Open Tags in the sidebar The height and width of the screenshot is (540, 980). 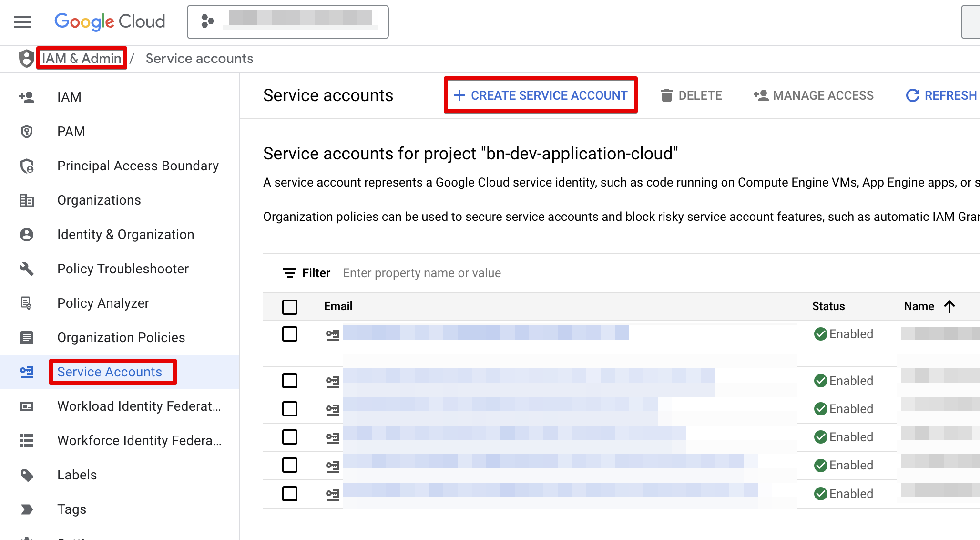71,509
